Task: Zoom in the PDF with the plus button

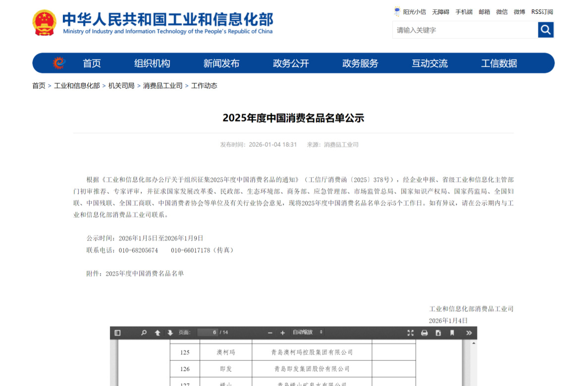Action: tap(282, 333)
